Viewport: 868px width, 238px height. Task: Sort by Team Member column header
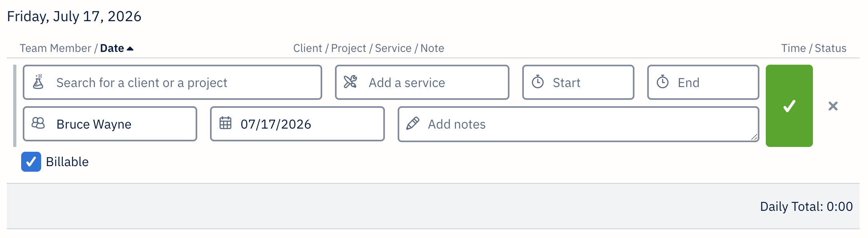[x=55, y=48]
